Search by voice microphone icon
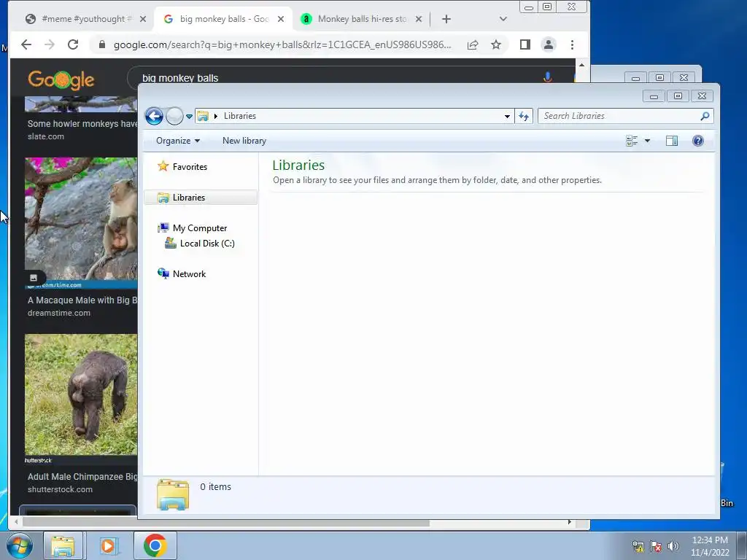This screenshot has width=747, height=560. [547, 77]
